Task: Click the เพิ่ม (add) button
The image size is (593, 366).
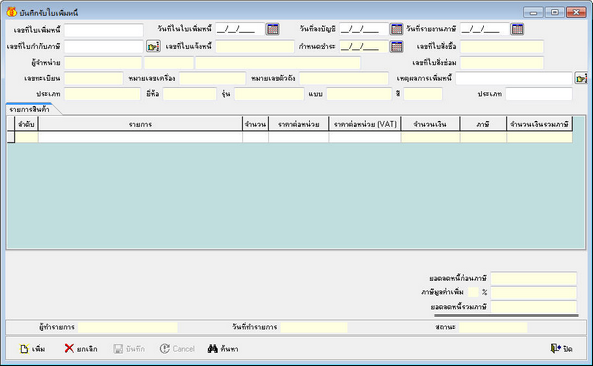Action: (33, 349)
